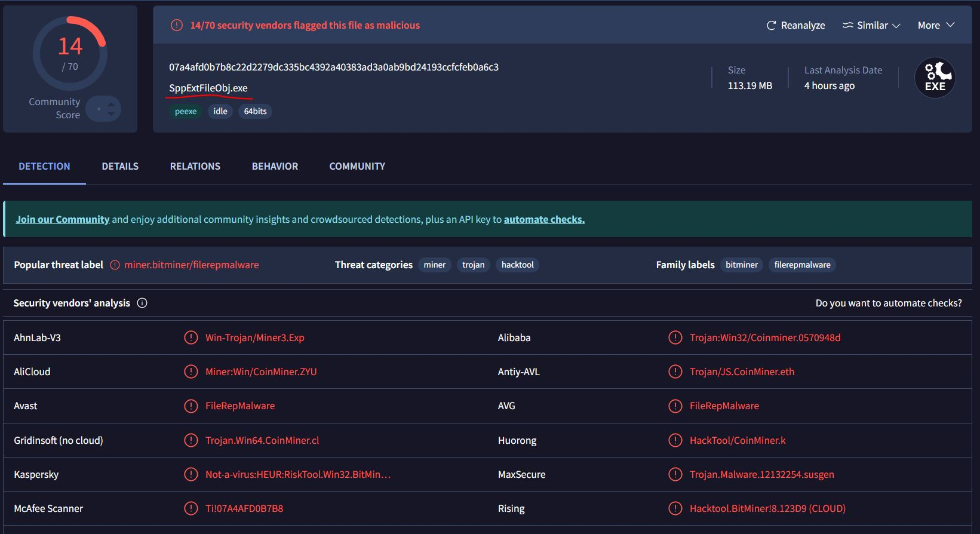
Task: Follow the automate checks link
Action: point(544,219)
